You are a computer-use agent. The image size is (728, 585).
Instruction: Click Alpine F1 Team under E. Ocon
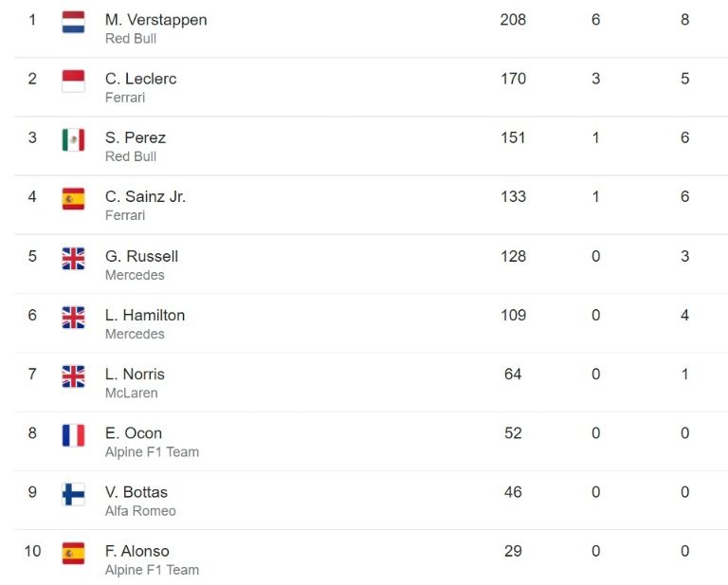tap(152, 451)
